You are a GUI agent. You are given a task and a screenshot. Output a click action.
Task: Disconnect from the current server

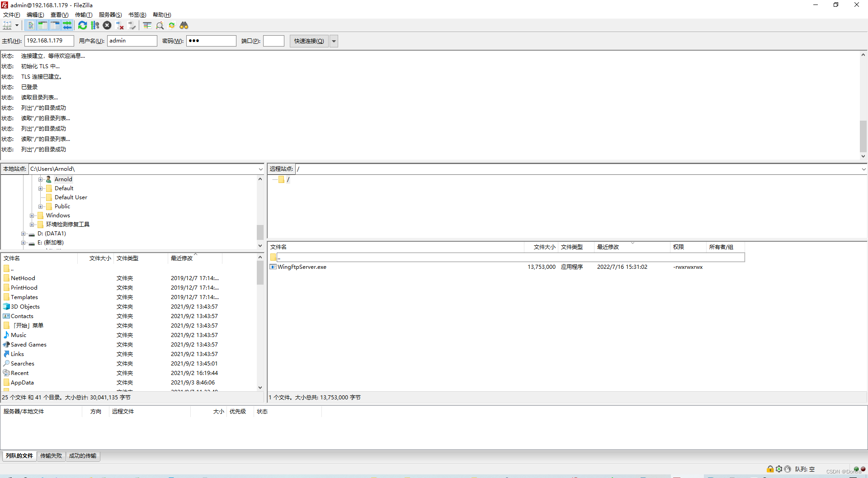[120, 25]
